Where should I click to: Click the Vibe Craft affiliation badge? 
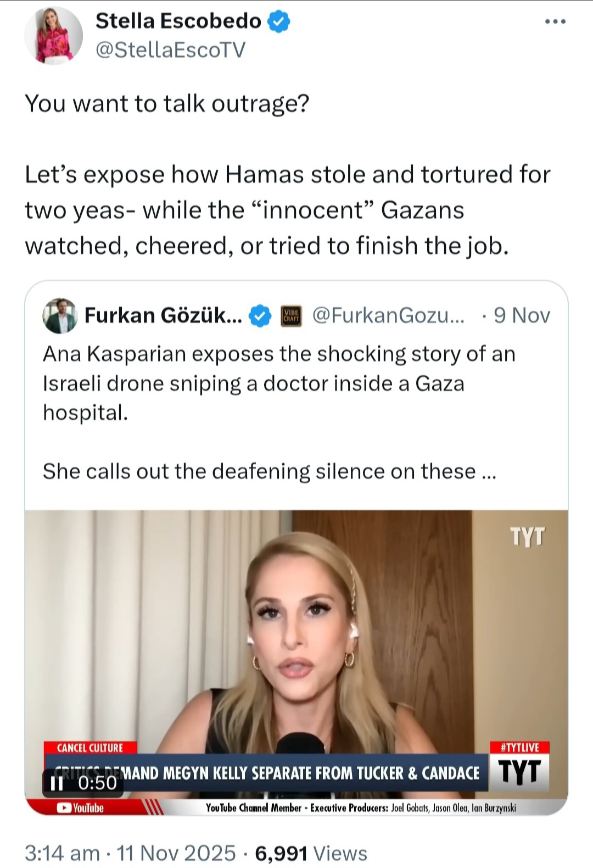pos(291,316)
